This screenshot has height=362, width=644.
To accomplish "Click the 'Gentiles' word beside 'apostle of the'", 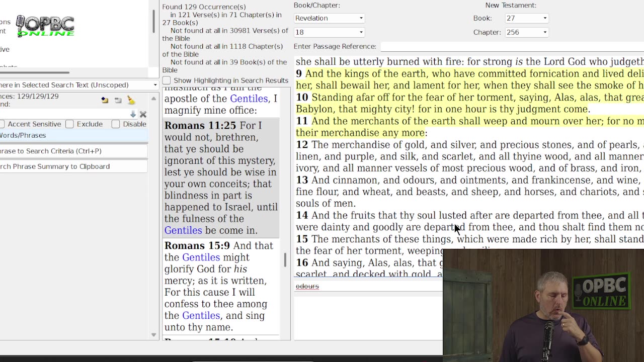I will point(249,99).
